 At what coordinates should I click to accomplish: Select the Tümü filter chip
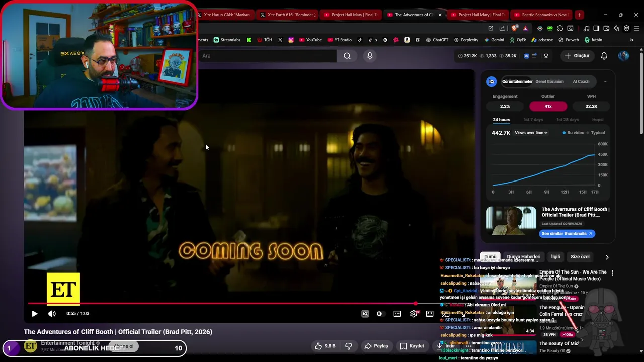point(490,257)
